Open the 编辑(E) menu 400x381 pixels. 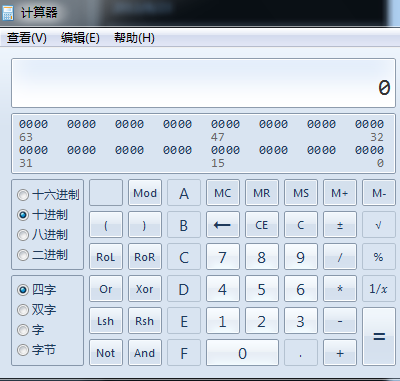pos(80,38)
